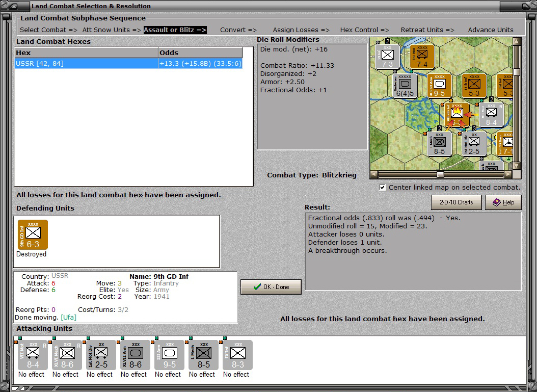Click the Retreat Units subphase label
The width and height of the screenshot is (537, 392).
428,30
